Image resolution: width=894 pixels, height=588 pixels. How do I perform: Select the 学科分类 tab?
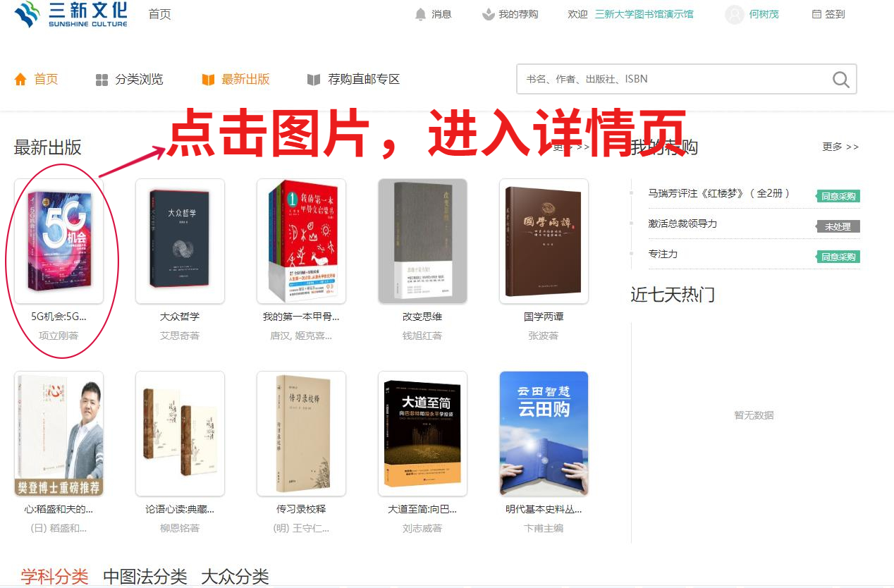coord(54,577)
